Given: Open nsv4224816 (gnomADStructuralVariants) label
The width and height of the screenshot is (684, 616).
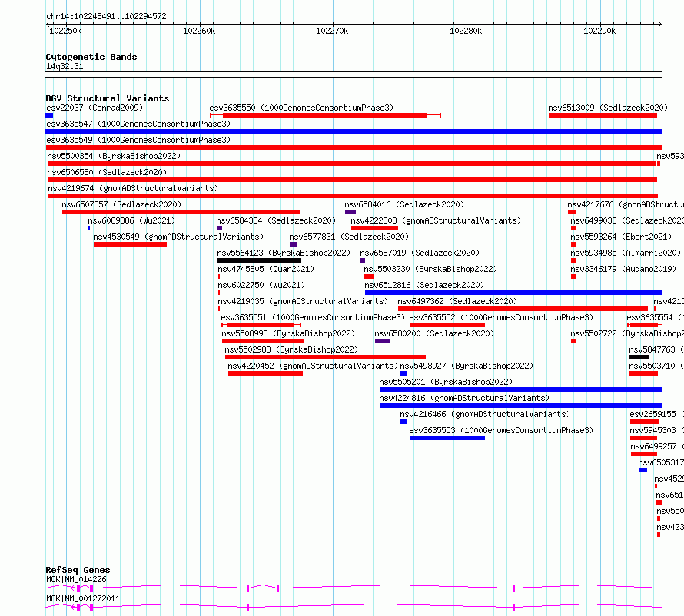Looking at the screenshot, I should coord(464,398).
